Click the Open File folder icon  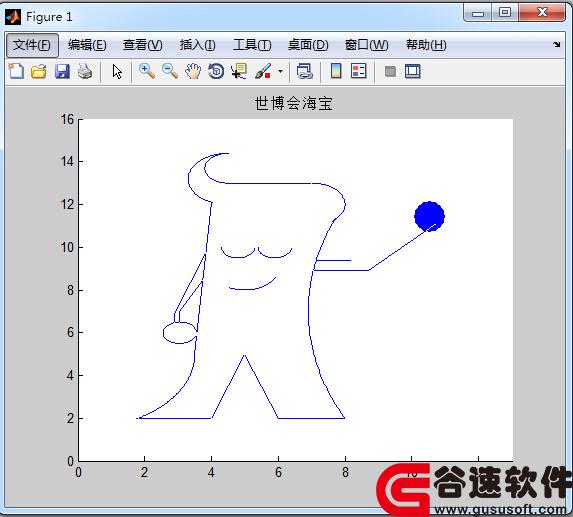point(39,71)
